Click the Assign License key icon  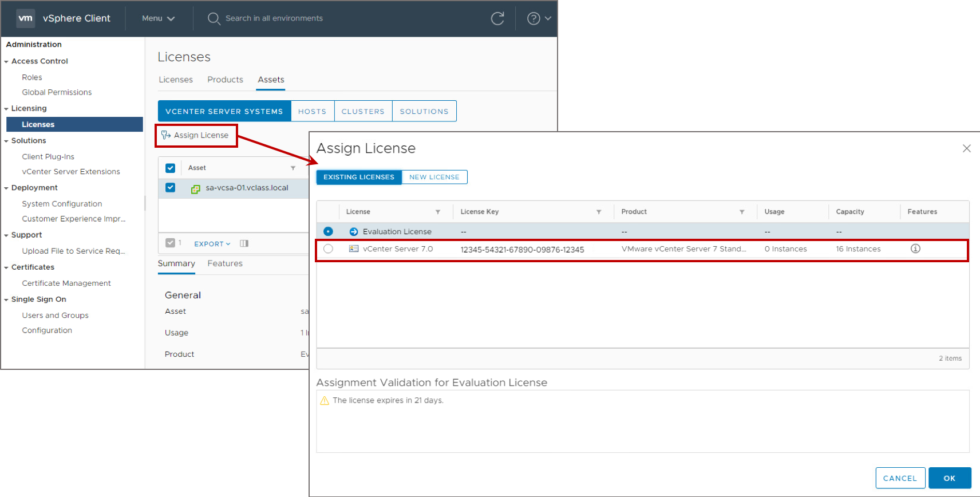coord(166,135)
